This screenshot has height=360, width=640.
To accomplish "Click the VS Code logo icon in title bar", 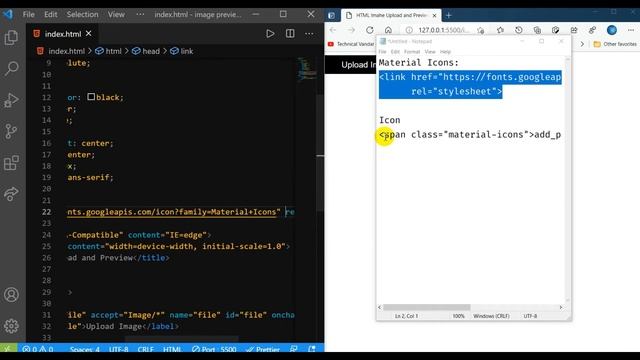I will pos(7,14).
